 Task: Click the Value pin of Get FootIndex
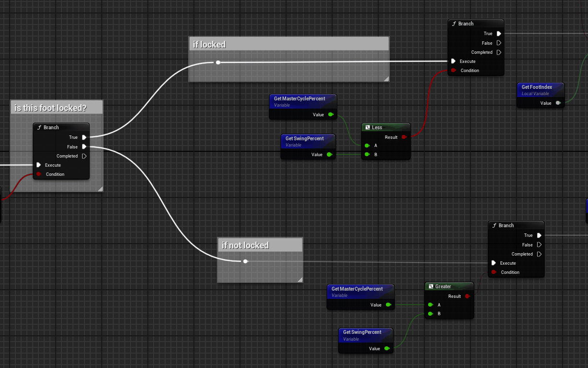558,103
